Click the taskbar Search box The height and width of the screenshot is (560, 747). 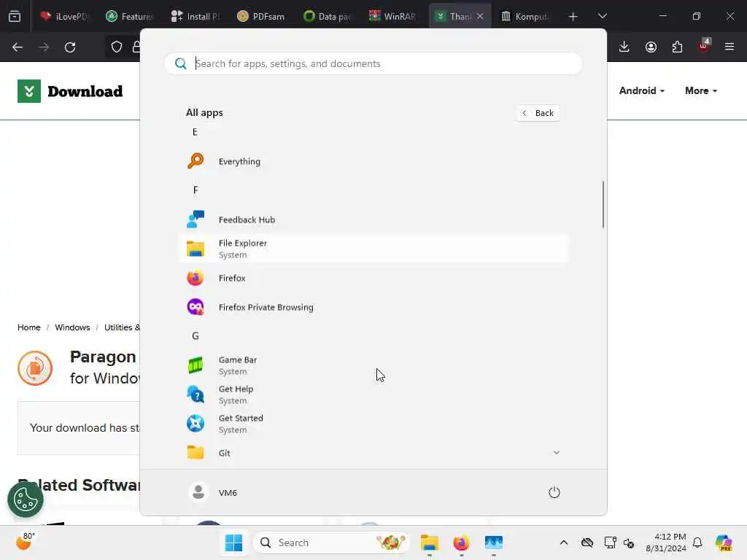(331, 542)
